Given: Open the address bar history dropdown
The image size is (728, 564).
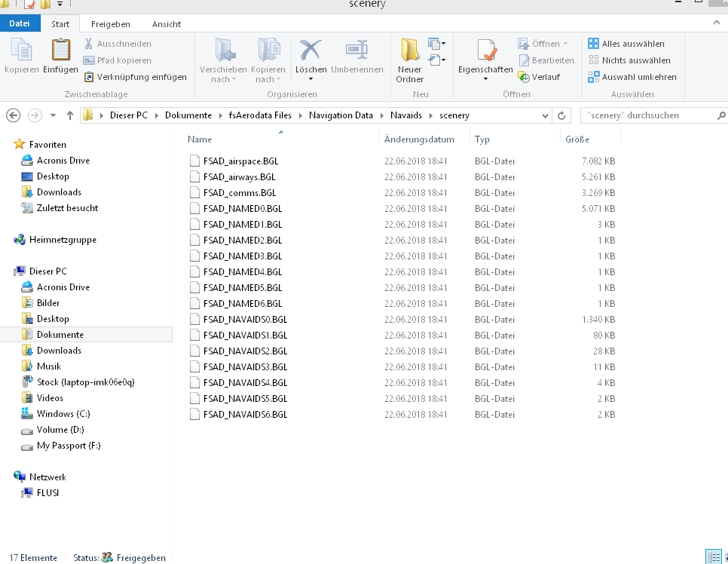Looking at the screenshot, I should click(546, 115).
